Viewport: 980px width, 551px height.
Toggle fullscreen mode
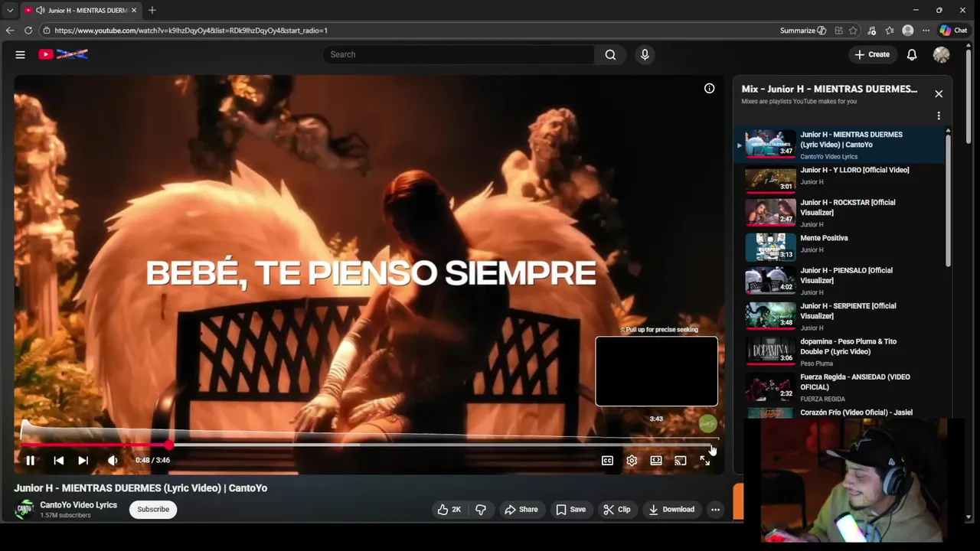[705, 461]
